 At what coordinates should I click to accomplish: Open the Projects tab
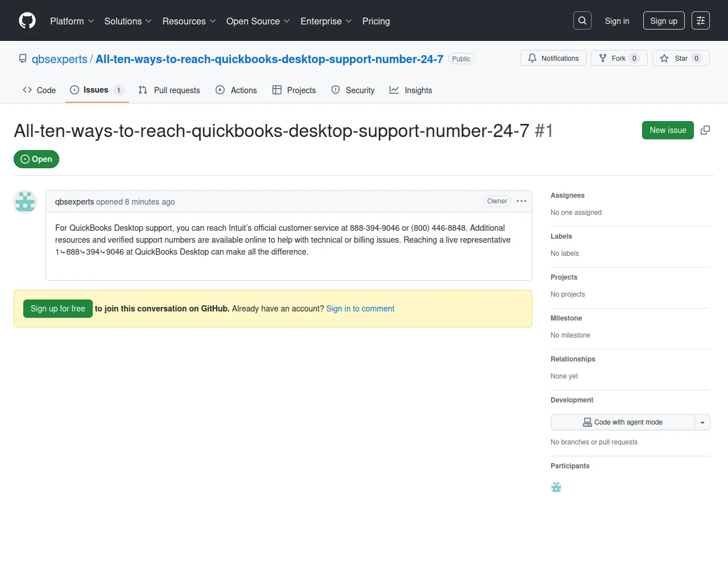[x=294, y=90]
